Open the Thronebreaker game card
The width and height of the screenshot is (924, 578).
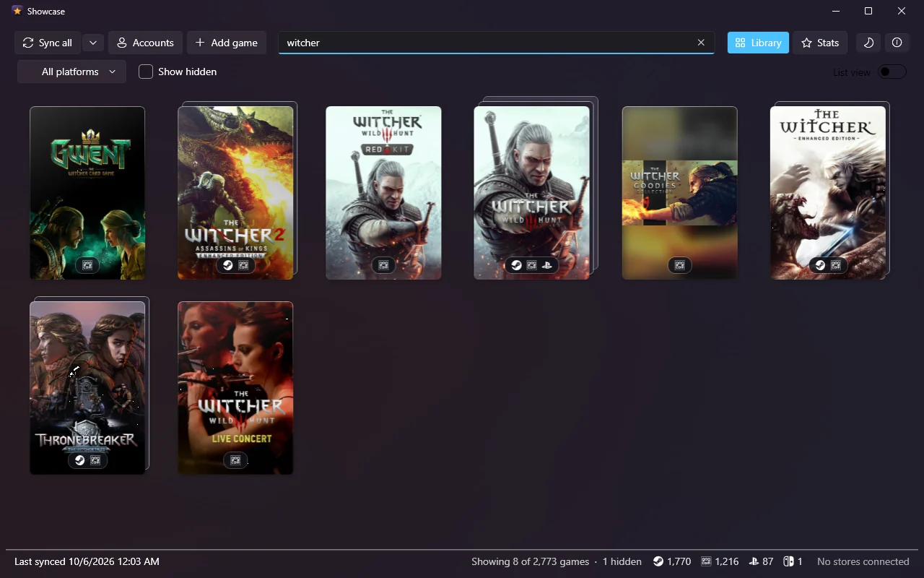point(87,388)
